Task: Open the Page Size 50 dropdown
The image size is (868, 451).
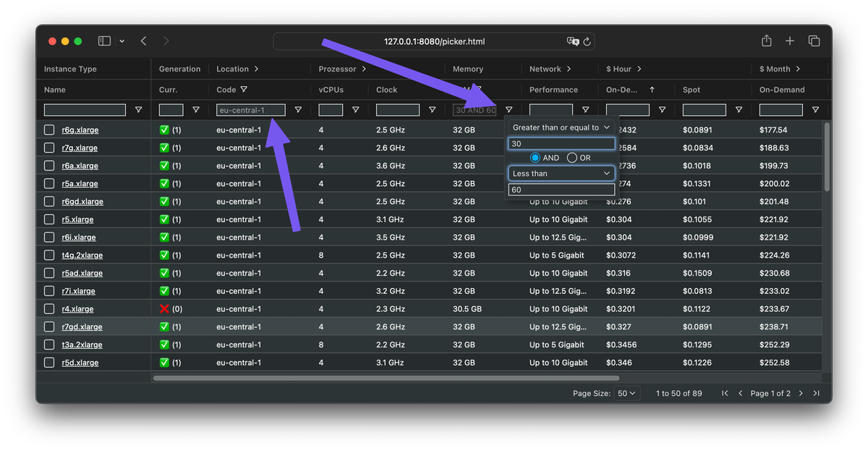Action: click(x=626, y=393)
